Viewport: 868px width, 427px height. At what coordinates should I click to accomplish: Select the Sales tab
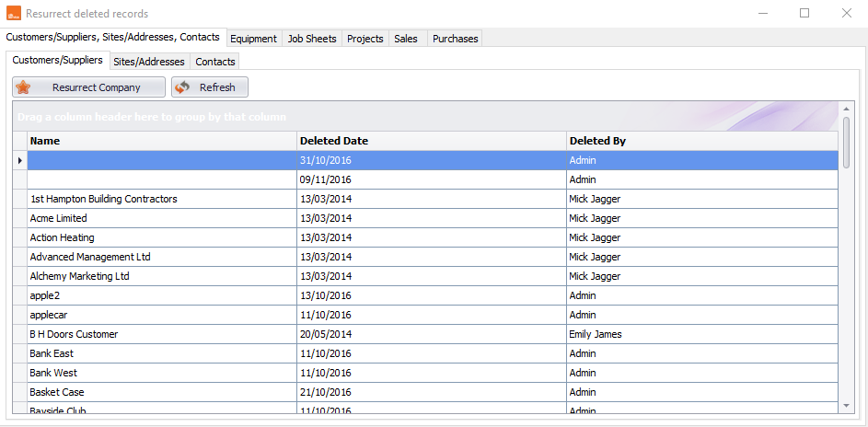click(x=406, y=39)
